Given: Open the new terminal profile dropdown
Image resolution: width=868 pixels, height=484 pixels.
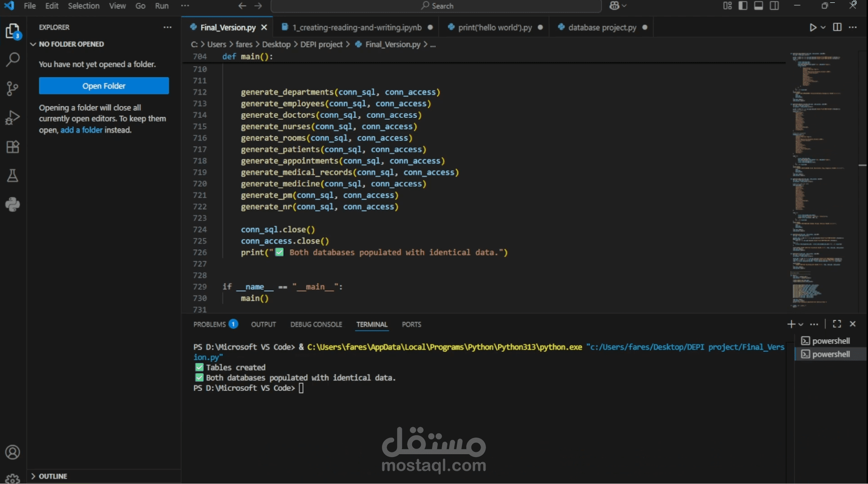Looking at the screenshot, I should 801,324.
